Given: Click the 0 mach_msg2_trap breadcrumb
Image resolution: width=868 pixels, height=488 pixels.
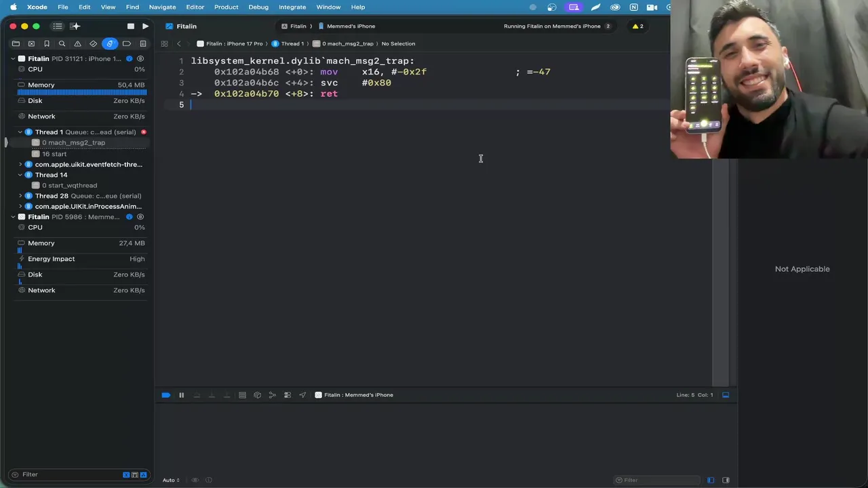Looking at the screenshot, I should click(x=343, y=43).
